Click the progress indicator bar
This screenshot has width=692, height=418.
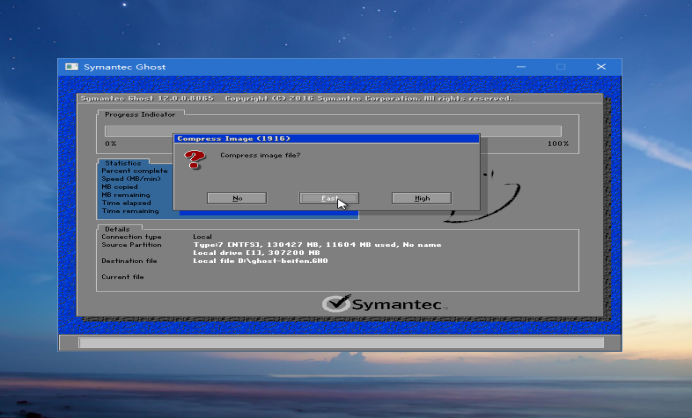(x=333, y=131)
